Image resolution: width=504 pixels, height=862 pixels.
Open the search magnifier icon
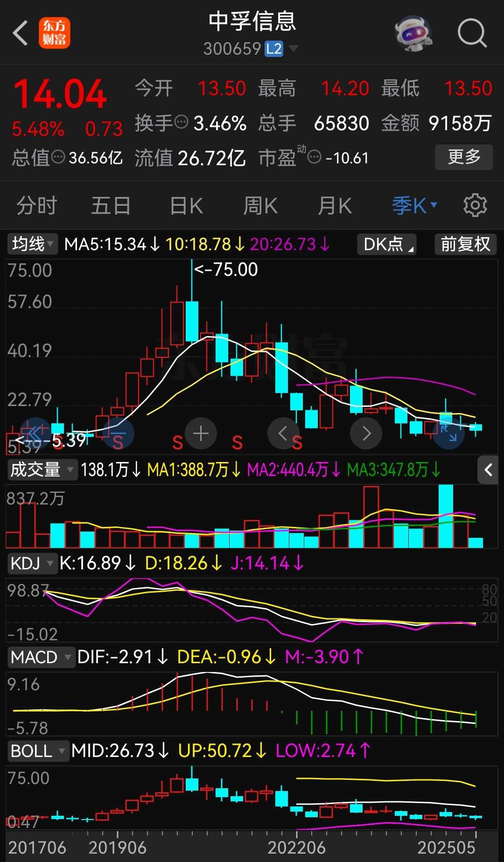click(472, 33)
